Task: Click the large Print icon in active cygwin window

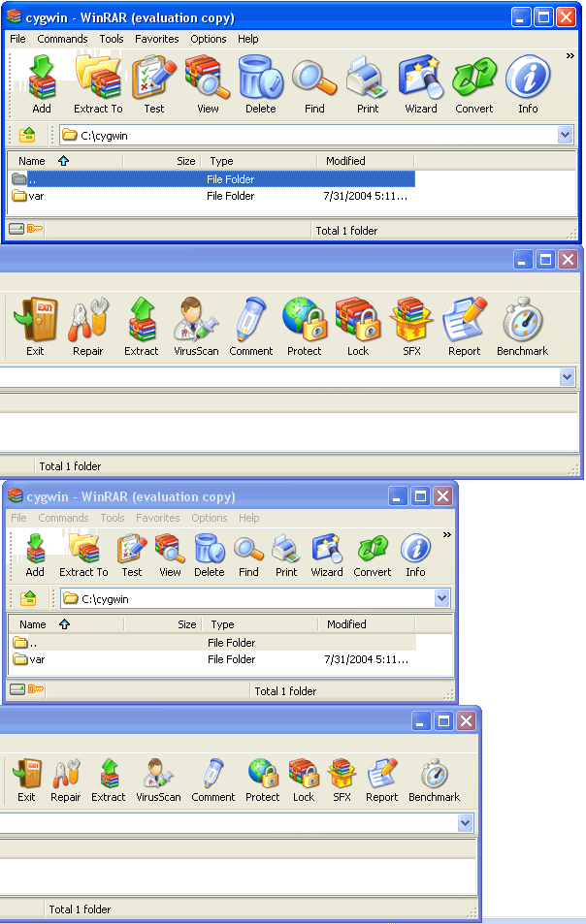Action: coord(368,78)
